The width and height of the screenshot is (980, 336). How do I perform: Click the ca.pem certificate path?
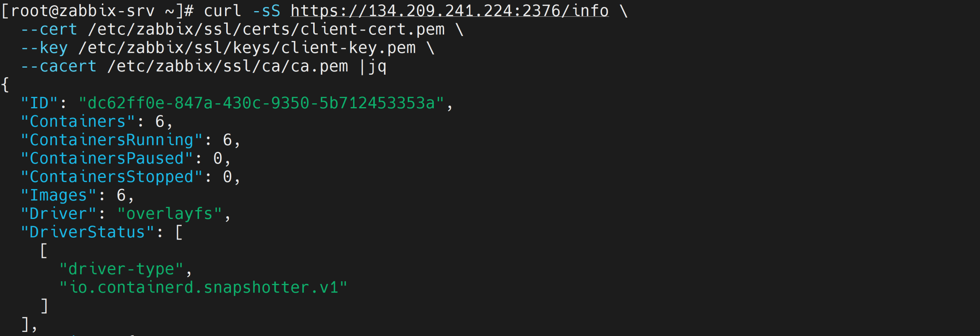tap(228, 66)
